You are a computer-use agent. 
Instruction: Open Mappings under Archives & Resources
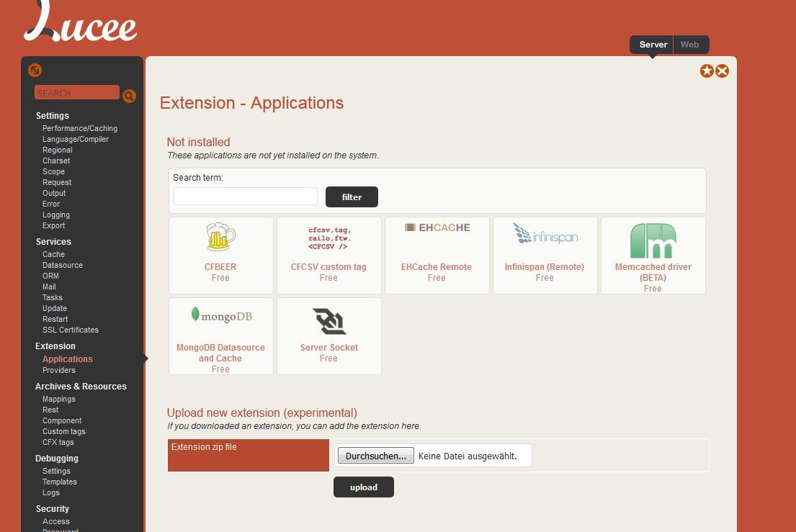point(59,399)
